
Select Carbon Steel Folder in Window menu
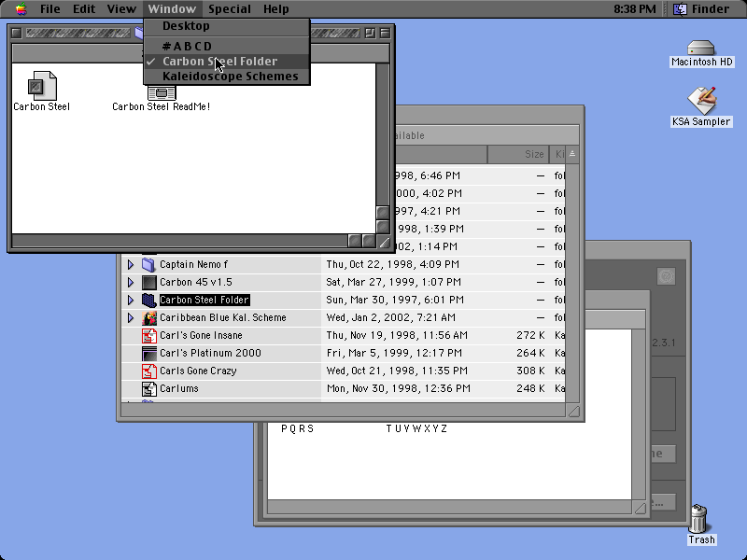(227, 62)
